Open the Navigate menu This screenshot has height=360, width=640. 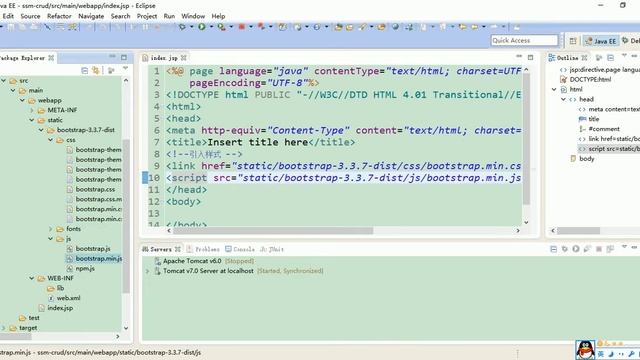[91, 16]
